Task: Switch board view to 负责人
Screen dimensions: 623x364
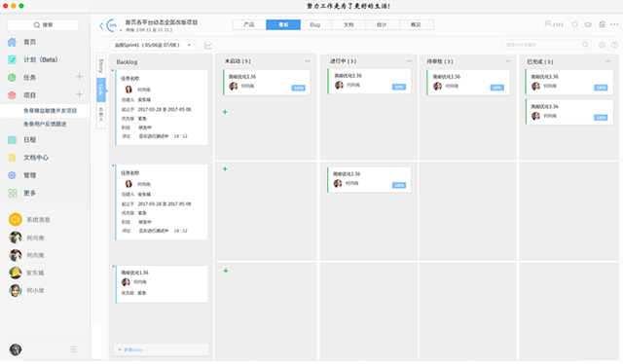Action: pos(101,115)
